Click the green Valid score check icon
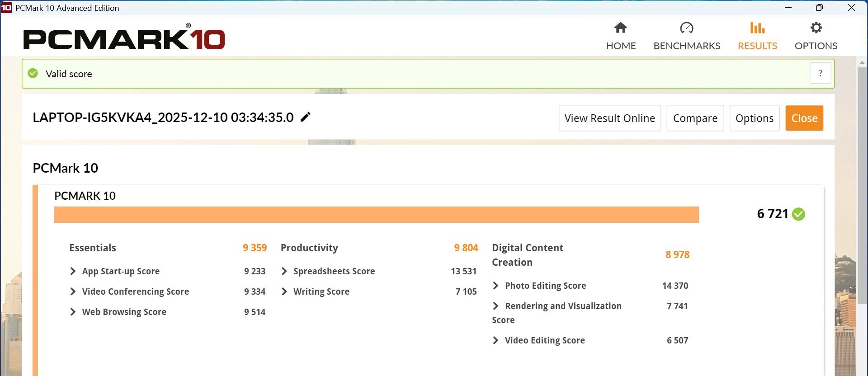This screenshot has height=376, width=868. pos(33,74)
